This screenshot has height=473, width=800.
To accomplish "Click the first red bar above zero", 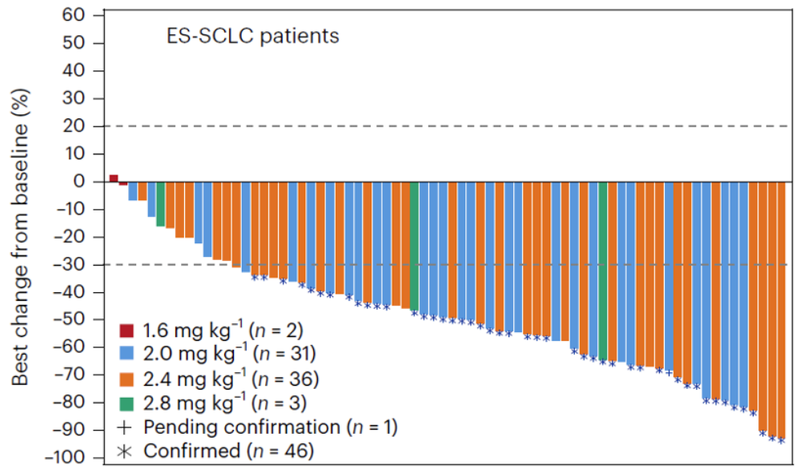I will click(114, 178).
